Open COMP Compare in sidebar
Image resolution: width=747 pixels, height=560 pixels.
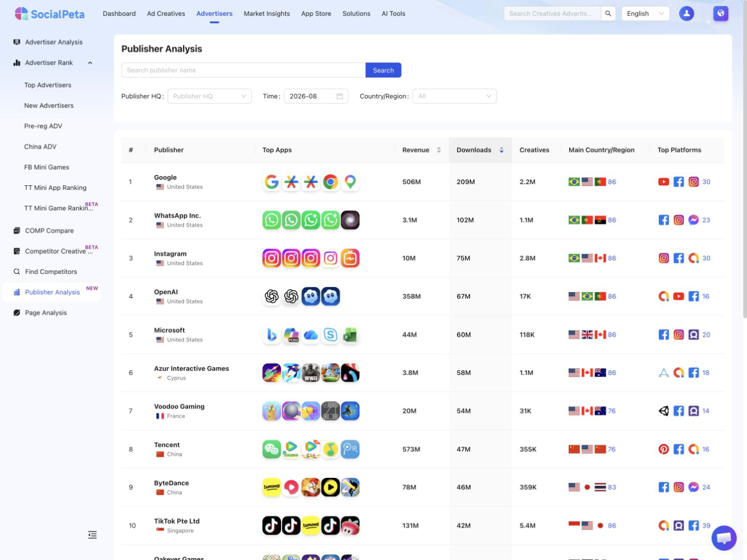(x=49, y=231)
